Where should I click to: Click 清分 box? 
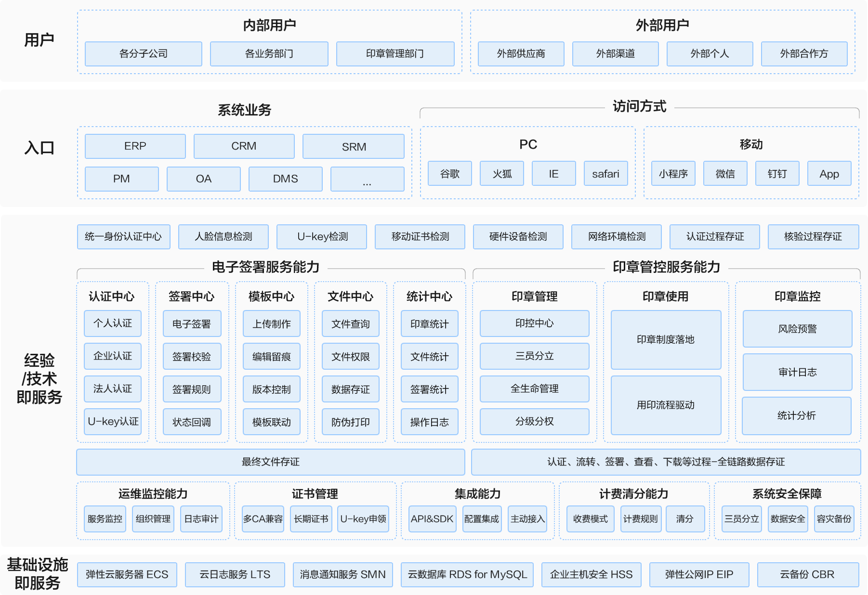click(685, 518)
